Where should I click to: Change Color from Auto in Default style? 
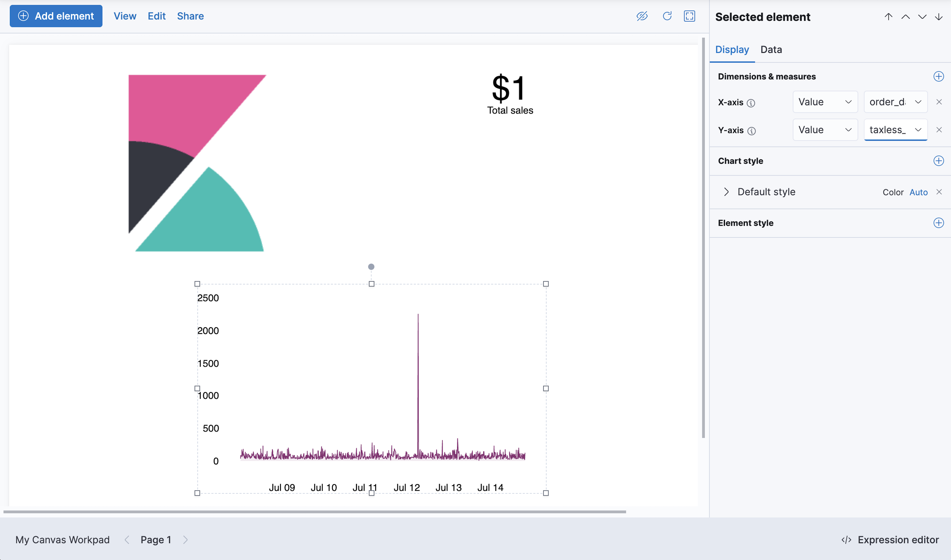click(x=919, y=192)
